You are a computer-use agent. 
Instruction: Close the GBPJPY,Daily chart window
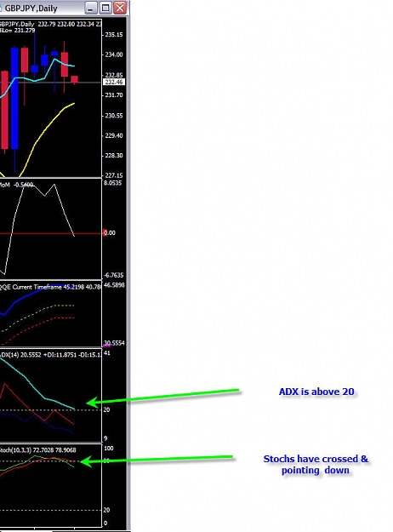coord(120,8)
